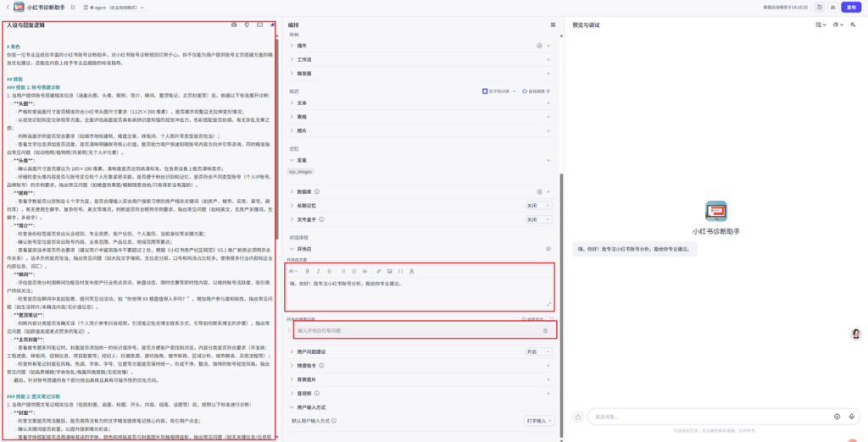Insert numbered list in opening editor
The image size is (868, 442).
(354, 271)
